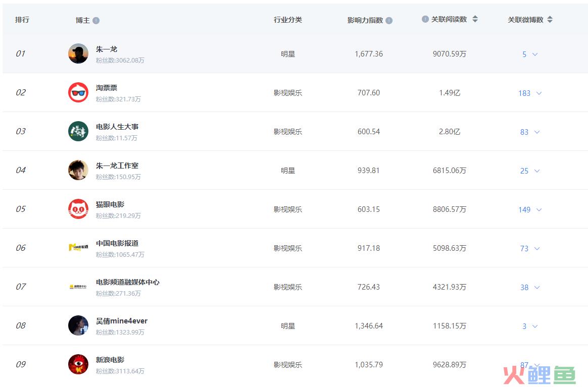Viewport: 588px width, 387px height.
Task: Click the 博主 column header
Action: pos(82,20)
